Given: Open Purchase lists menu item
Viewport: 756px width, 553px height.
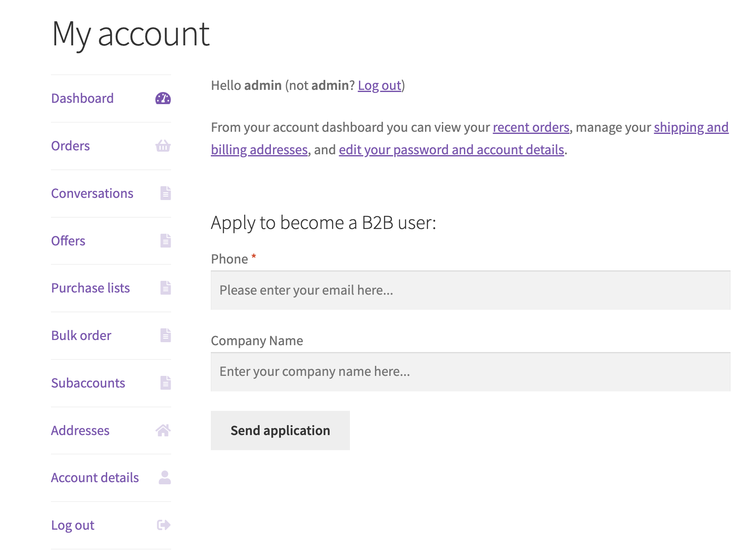Looking at the screenshot, I should (90, 288).
